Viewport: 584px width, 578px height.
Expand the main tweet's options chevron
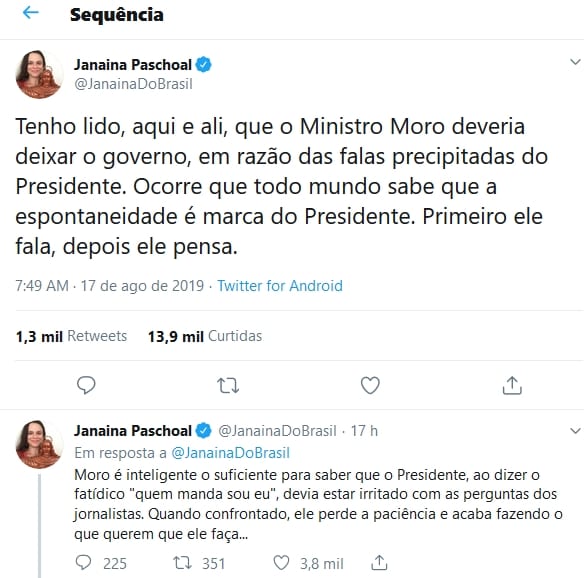coord(575,62)
